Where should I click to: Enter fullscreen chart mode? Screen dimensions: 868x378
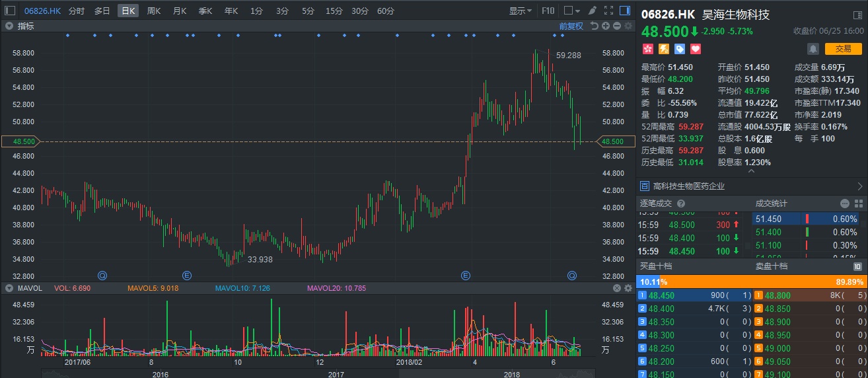tap(608, 11)
